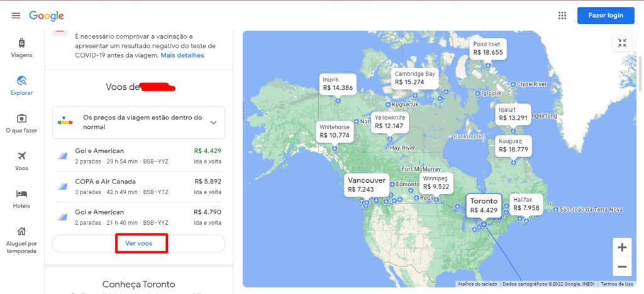Click the Halifax R$ 7.958 marker

526,204
